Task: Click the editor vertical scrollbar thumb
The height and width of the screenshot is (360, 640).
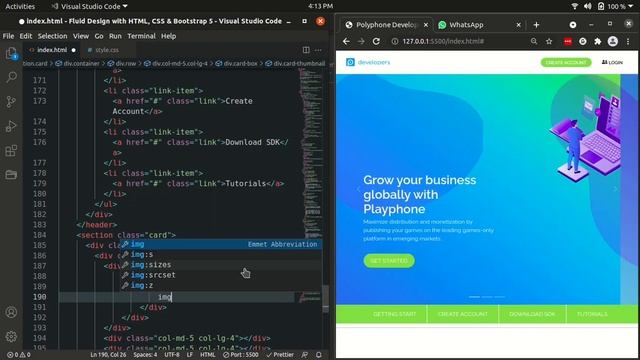Action: tap(325, 298)
